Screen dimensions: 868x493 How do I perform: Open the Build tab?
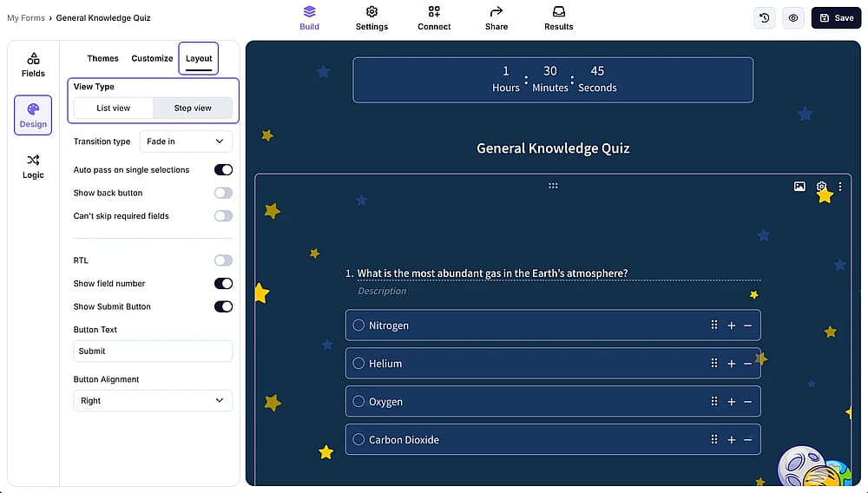click(309, 17)
